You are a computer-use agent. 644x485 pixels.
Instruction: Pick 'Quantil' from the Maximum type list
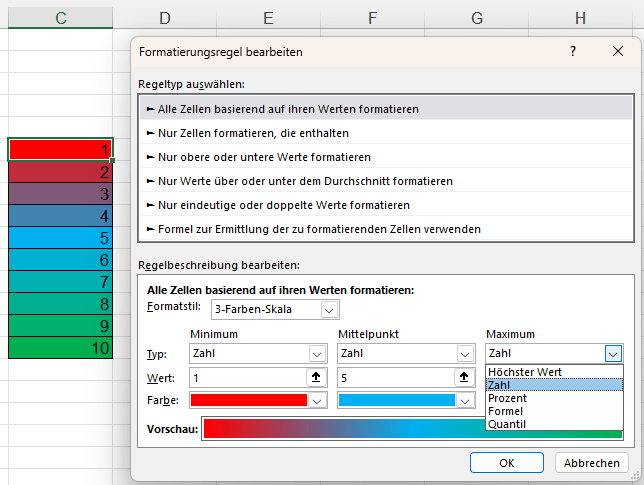[x=508, y=424]
